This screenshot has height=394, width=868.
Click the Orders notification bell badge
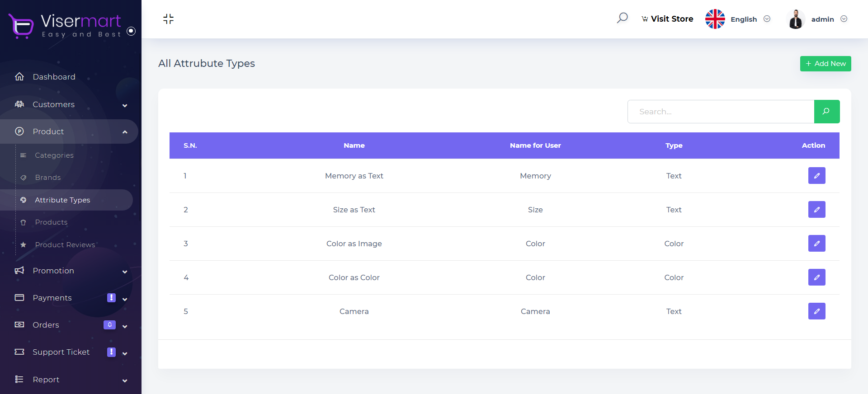109,325
